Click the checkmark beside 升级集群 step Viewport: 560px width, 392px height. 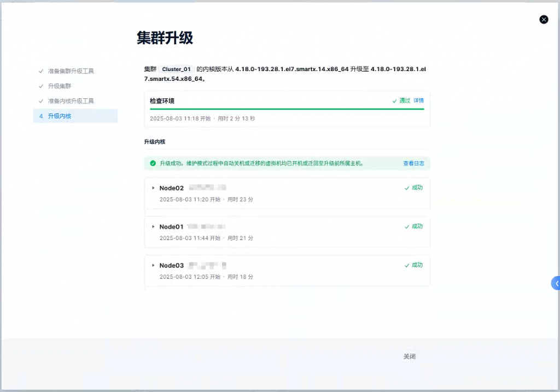tap(41, 86)
